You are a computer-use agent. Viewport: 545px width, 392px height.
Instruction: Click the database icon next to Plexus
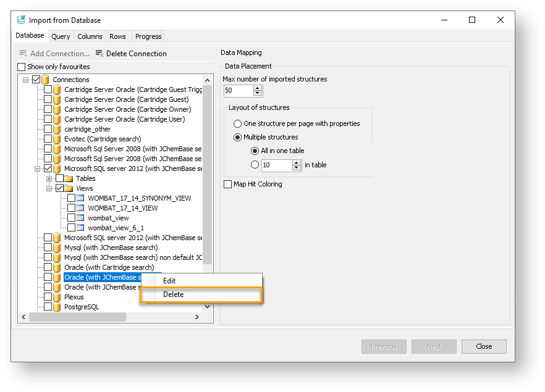(x=57, y=297)
